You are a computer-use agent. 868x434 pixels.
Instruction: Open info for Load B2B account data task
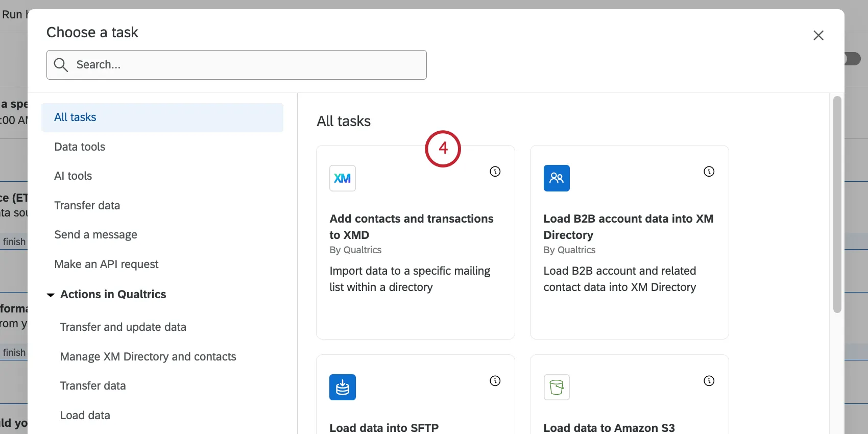(709, 172)
